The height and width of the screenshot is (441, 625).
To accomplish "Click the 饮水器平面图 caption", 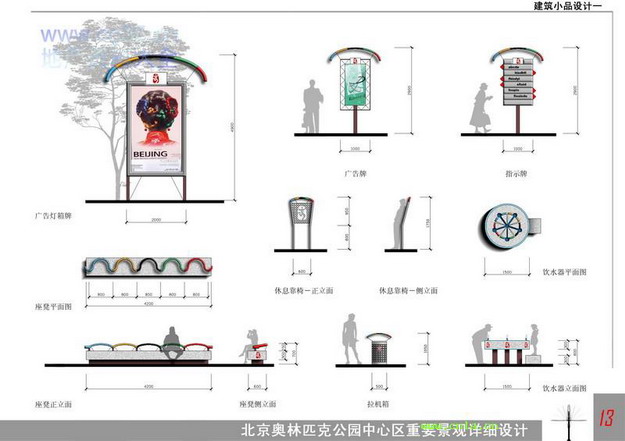I will (x=564, y=272).
